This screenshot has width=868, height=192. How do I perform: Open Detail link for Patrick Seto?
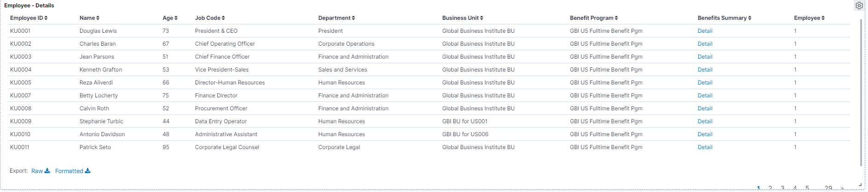705,147
